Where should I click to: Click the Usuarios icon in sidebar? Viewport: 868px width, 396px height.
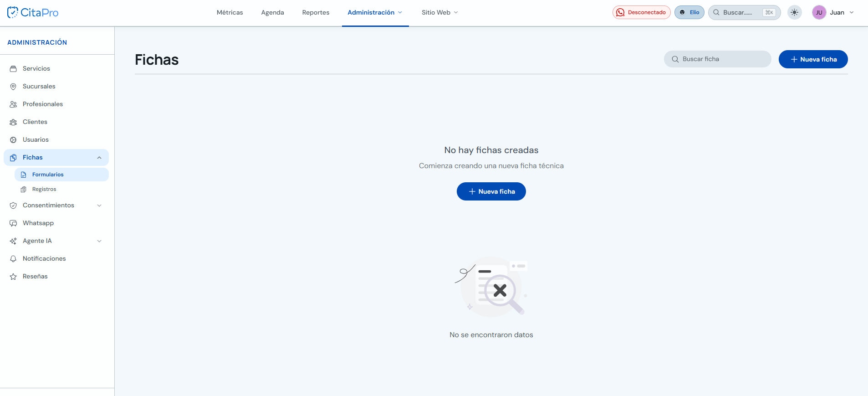(13, 140)
